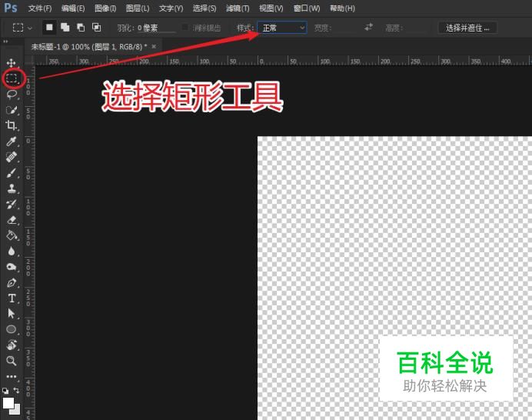
Task: Open the 图像(I) menu
Action: [x=105, y=8]
